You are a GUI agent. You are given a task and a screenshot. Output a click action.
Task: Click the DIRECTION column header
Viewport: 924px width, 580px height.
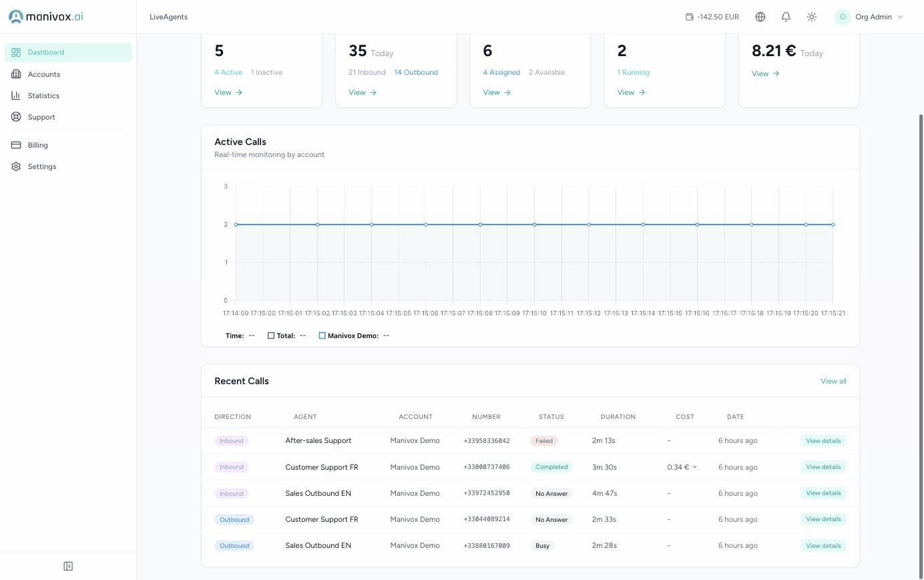(x=232, y=417)
